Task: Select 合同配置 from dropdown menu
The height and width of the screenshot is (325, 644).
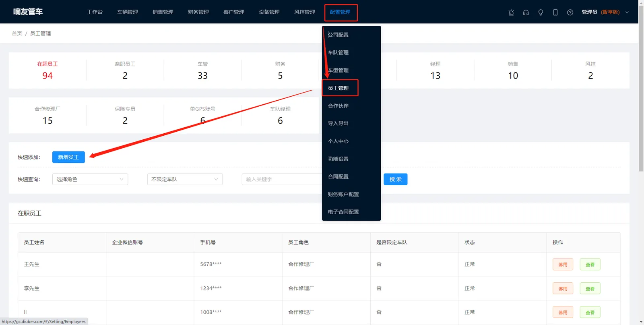Action: point(351,176)
